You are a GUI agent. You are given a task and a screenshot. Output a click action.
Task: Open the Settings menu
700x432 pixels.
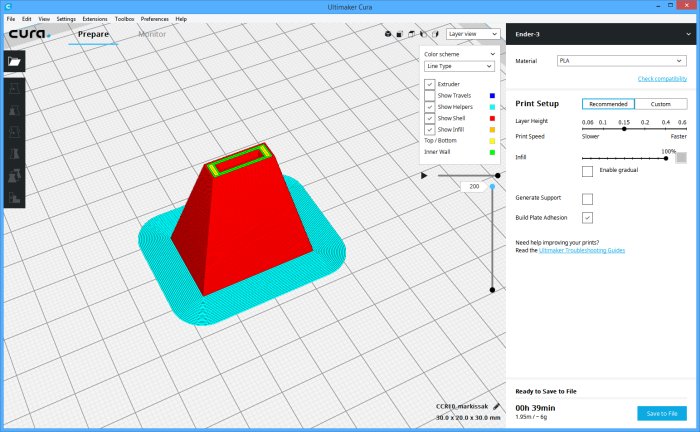[66, 19]
